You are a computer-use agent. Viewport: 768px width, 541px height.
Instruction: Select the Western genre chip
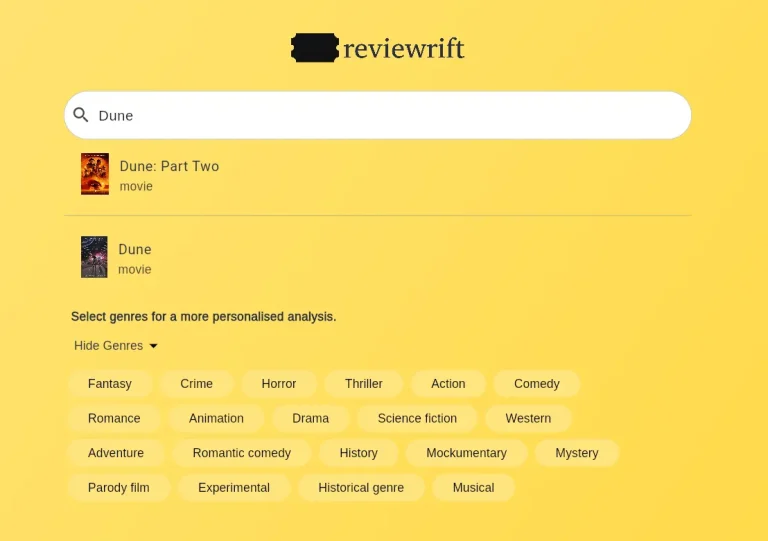(528, 419)
